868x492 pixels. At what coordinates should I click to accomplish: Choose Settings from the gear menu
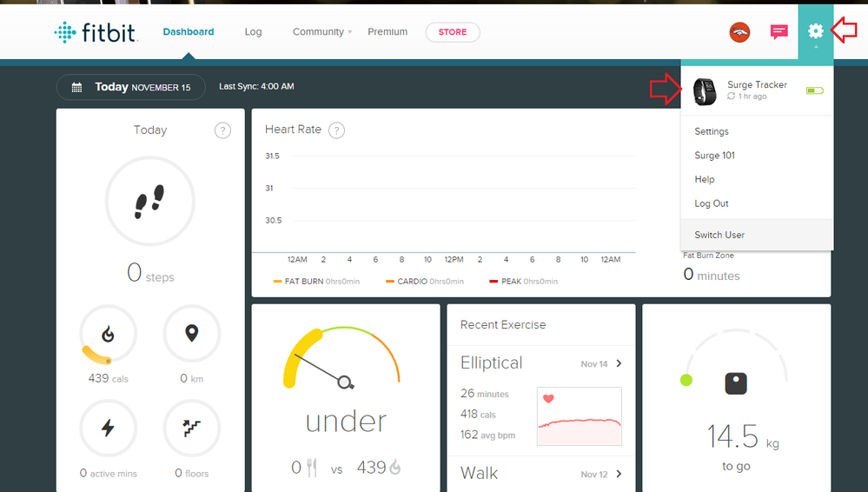click(712, 131)
